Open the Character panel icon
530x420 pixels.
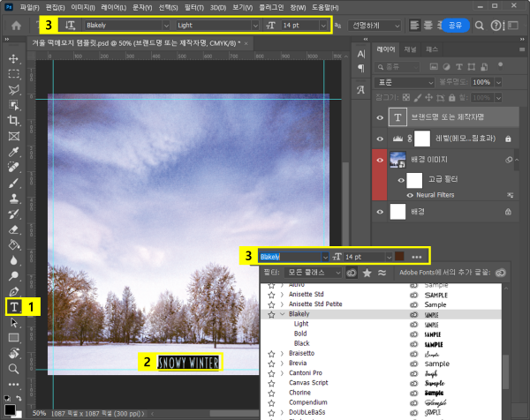361,54
